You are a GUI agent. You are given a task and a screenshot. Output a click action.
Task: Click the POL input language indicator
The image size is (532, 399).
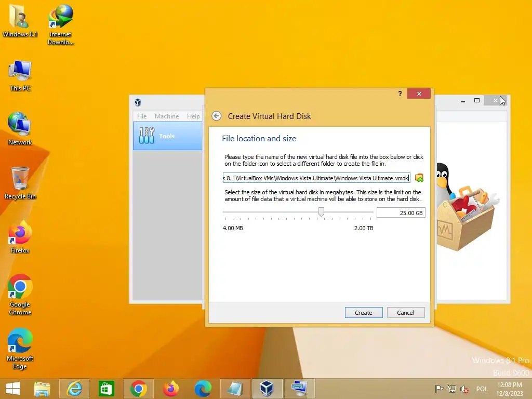tap(482, 389)
